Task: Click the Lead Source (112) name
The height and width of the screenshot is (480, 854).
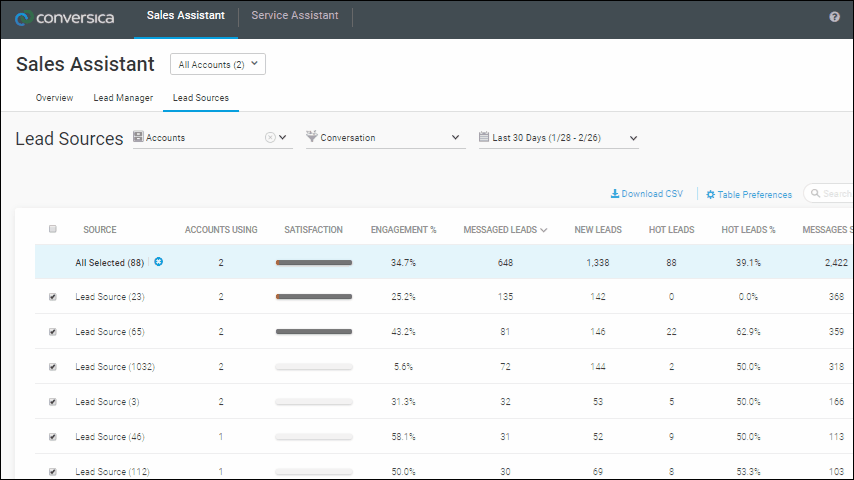Action: (112, 471)
